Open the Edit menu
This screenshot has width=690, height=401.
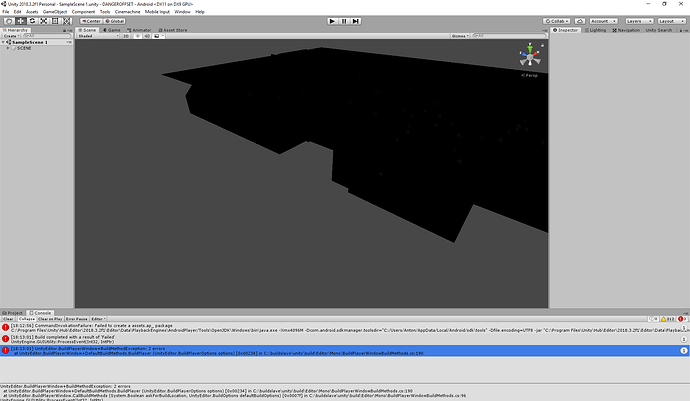pyautogui.click(x=18, y=12)
